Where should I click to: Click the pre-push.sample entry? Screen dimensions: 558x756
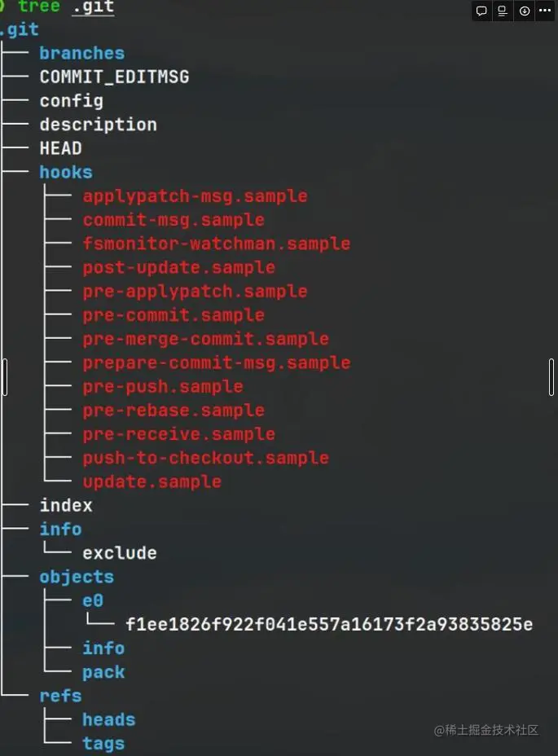(x=163, y=386)
